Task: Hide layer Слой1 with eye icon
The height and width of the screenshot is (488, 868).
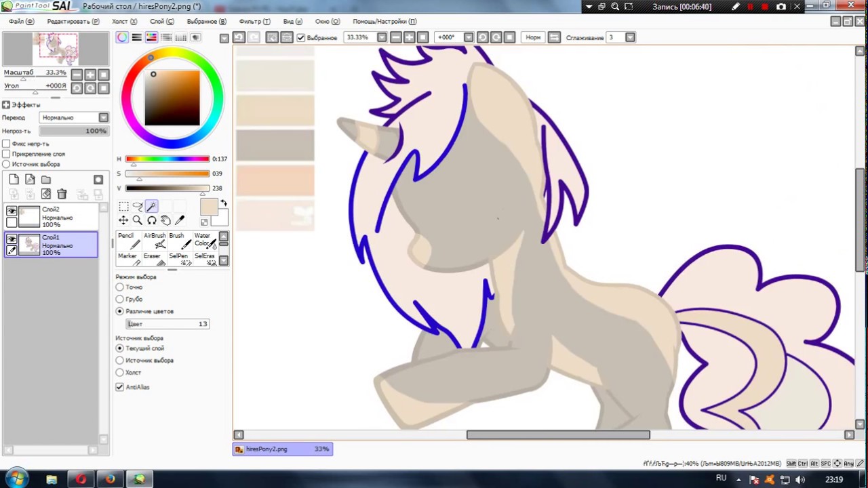Action: click(x=12, y=239)
